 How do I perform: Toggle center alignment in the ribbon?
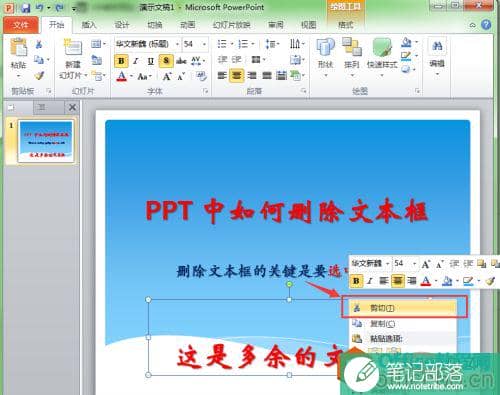(237, 76)
